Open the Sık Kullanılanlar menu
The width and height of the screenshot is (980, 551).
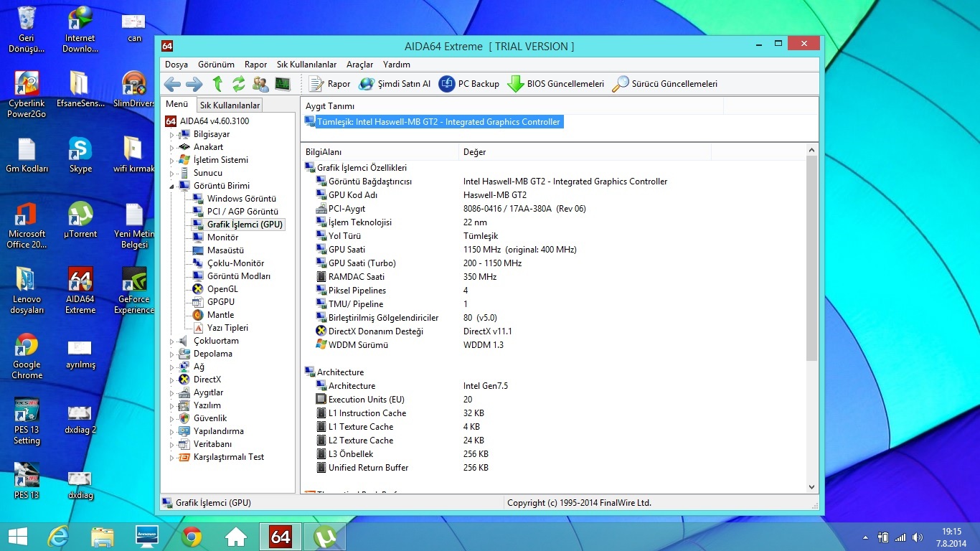(306, 65)
